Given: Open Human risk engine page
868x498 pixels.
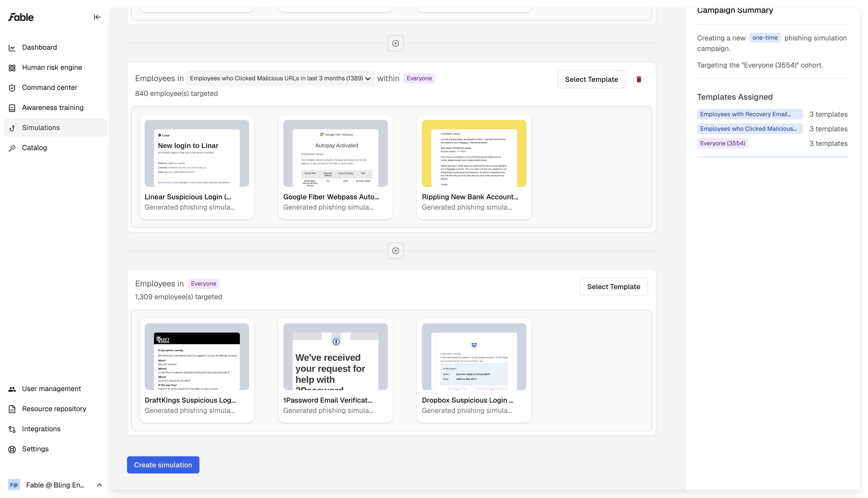Looking at the screenshot, I should pyautogui.click(x=55, y=68).
